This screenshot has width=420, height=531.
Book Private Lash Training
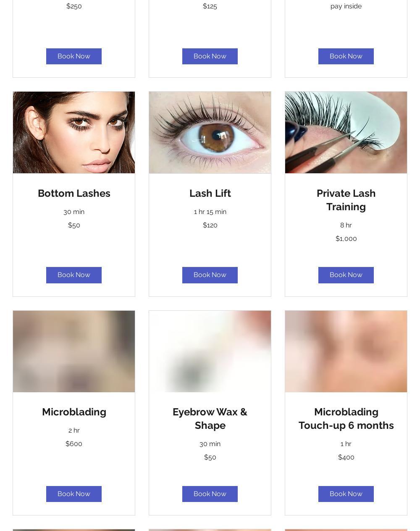tap(346, 275)
